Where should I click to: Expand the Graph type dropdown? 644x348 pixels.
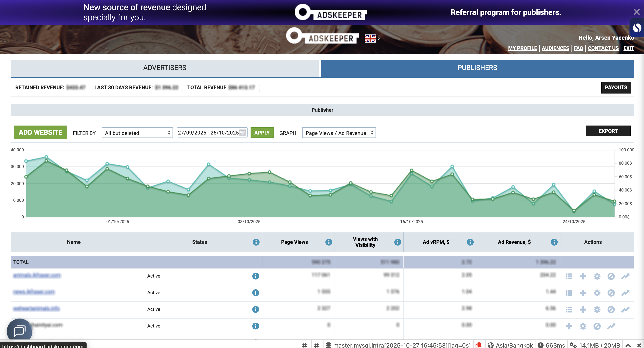click(x=339, y=133)
